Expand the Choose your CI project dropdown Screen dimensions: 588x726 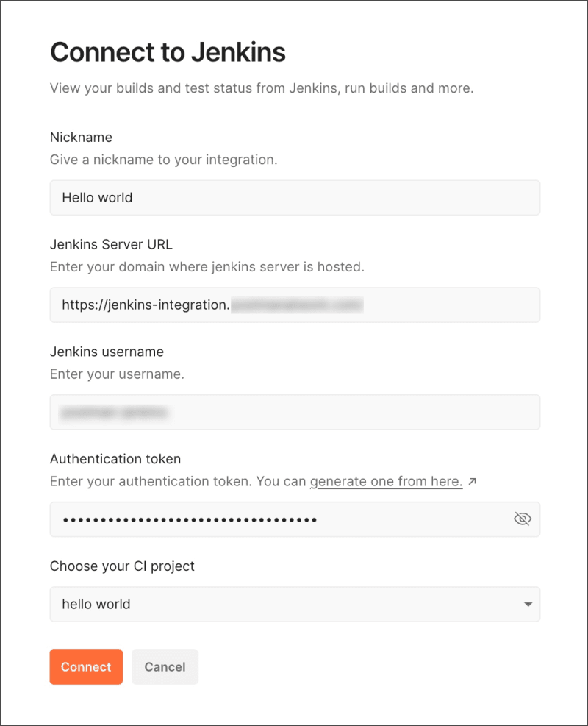tap(294, 604)
